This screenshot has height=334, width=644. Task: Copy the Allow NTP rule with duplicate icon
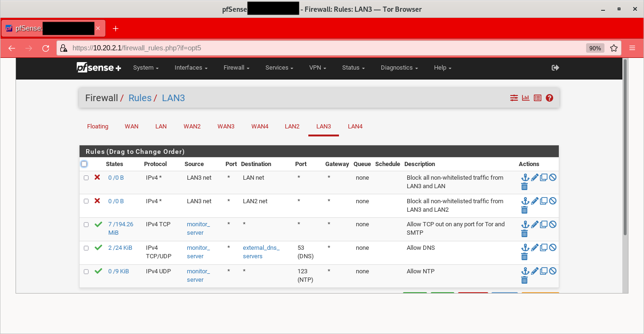[x=544, y=270]
